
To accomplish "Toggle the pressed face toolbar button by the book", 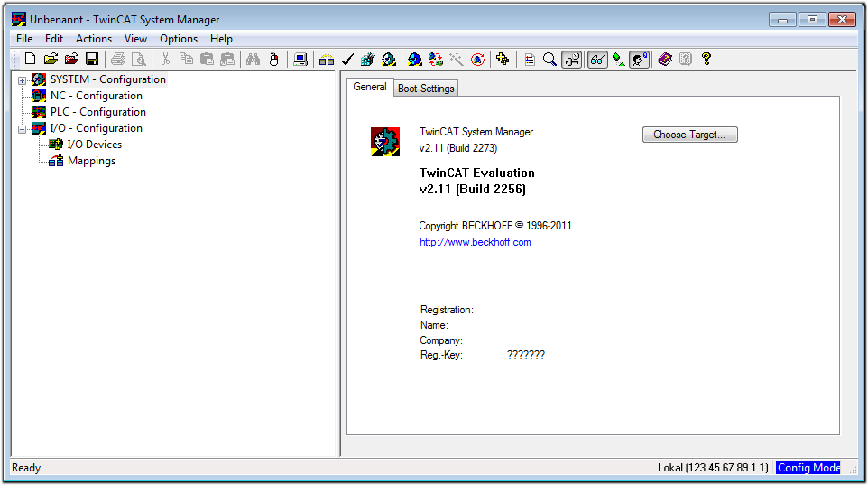I will click(640, 60).
